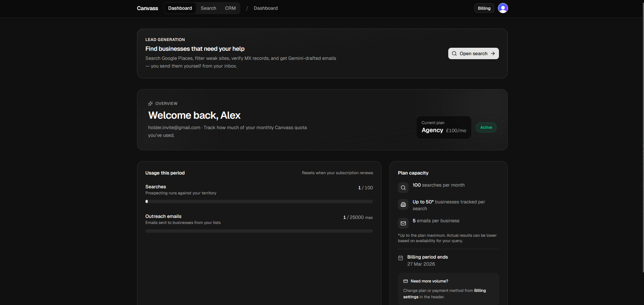The height and width of the screenshot is (305, 644).
Task: Click the credit card icon near Need more volume
Action: click(406, 281)
